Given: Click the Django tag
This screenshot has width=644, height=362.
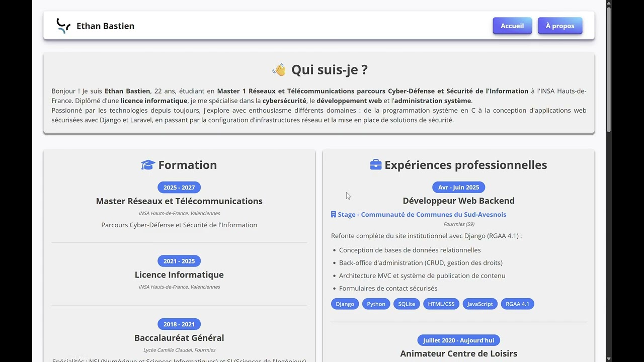Looking at the screenshot, I should 345,304.
